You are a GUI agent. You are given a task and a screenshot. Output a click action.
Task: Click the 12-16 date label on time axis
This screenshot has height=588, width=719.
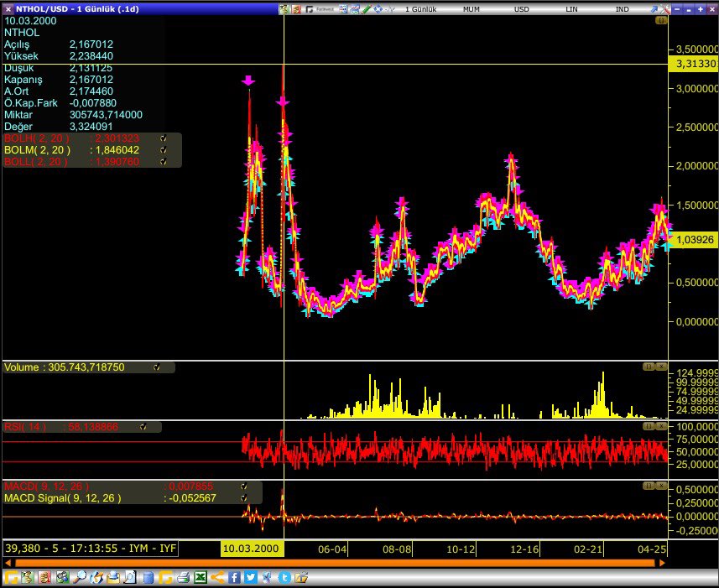coord(524,549)
